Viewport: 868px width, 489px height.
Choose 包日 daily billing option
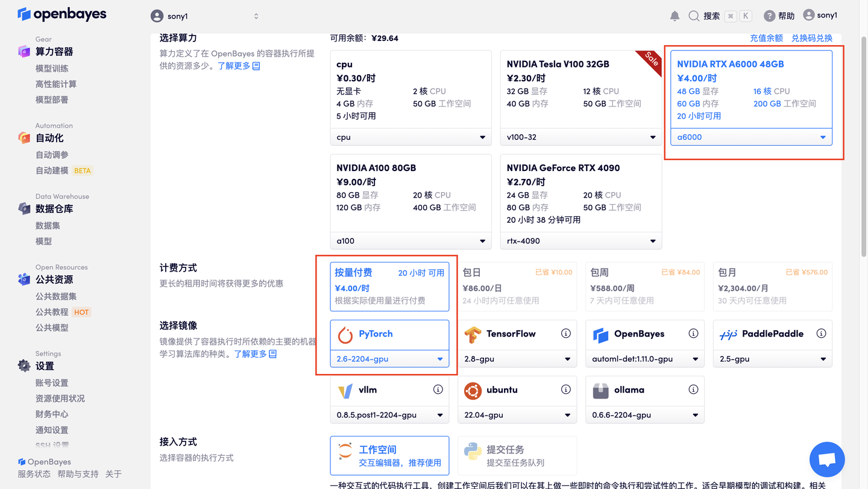click(517, 286)
